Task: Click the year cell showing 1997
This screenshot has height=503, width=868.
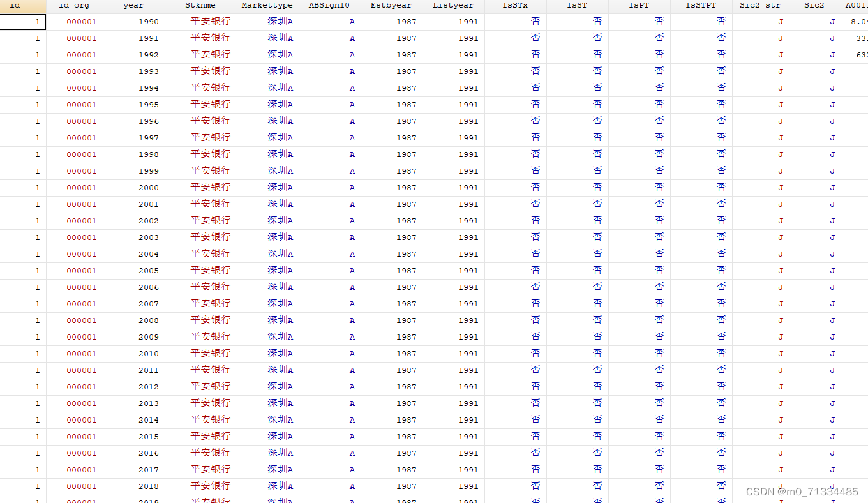Action: 133,138
